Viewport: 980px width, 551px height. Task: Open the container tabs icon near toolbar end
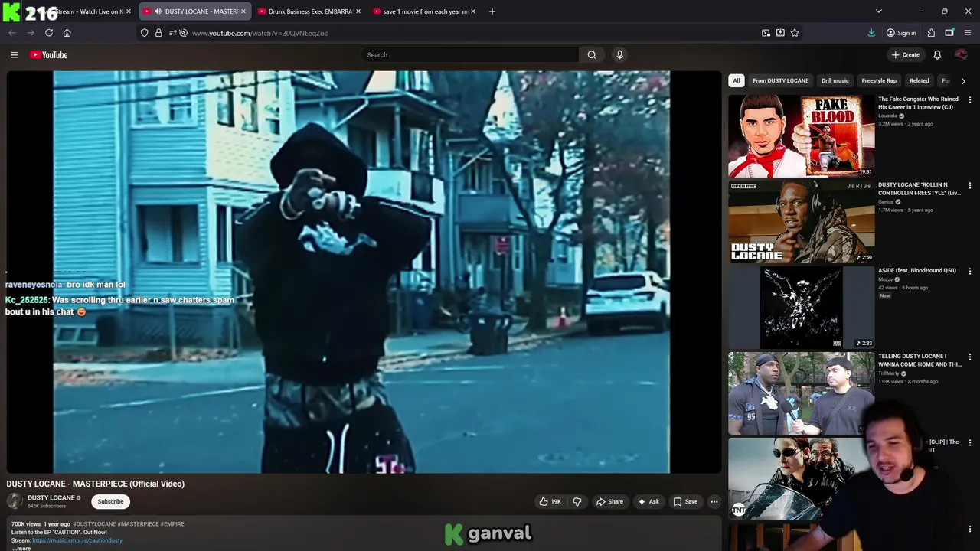click(x=949, y=33)
